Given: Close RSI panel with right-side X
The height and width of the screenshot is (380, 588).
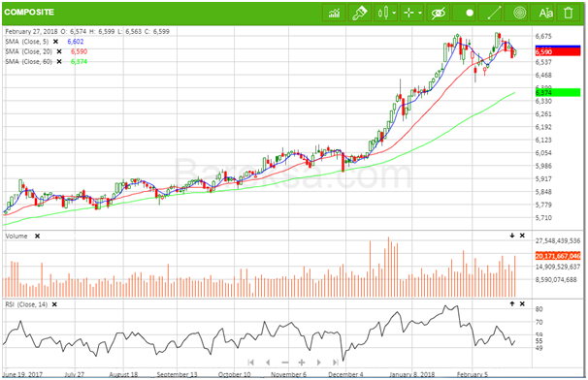Looking at the screenshot, I should point(522,303).
